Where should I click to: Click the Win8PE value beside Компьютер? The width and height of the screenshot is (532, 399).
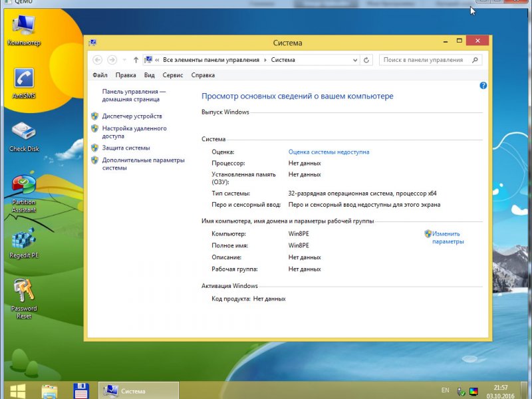pyautogui.click(x=299, y=234)
